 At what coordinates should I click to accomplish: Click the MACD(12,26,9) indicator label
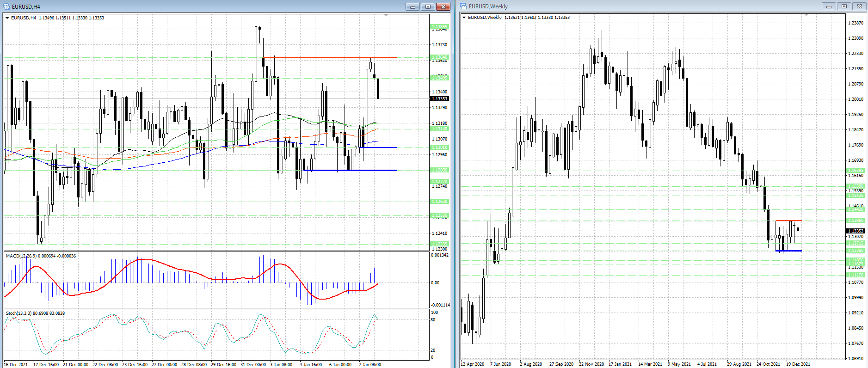pyautogui.click(x=41, y=256)
